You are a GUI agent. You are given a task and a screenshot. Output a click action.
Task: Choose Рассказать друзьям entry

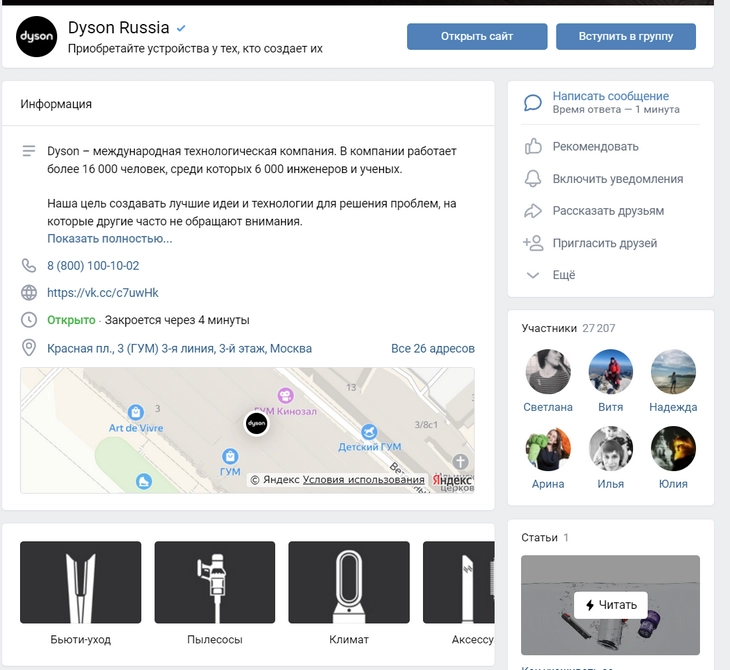608,211
